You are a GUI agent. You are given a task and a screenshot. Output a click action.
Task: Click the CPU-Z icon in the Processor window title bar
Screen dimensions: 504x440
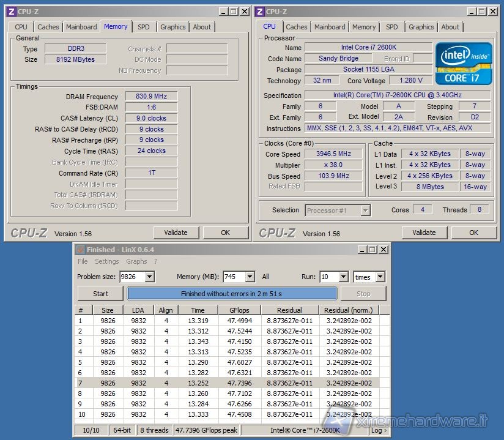(259, 11)
